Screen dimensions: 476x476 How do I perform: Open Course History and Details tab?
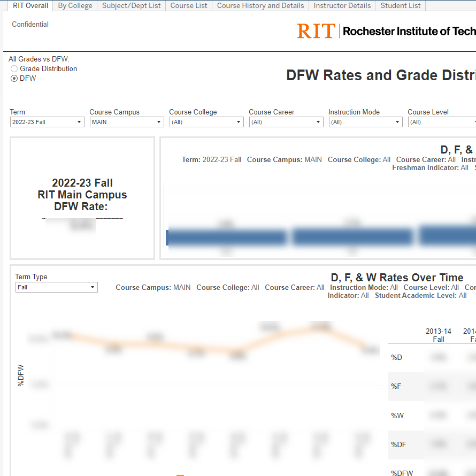coord(260,6)
